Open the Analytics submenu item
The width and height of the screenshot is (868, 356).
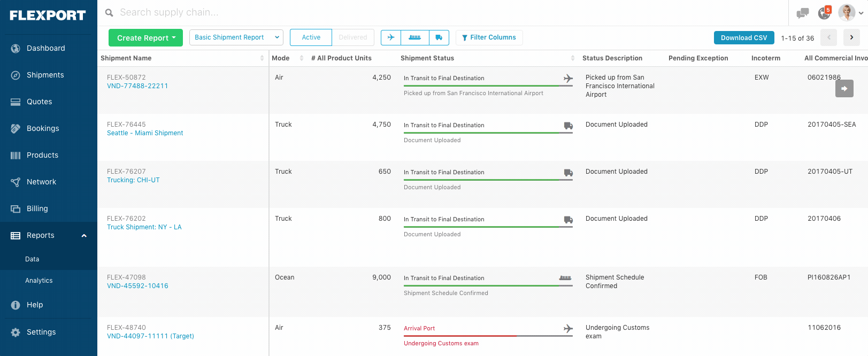click(x=39, y=281)
